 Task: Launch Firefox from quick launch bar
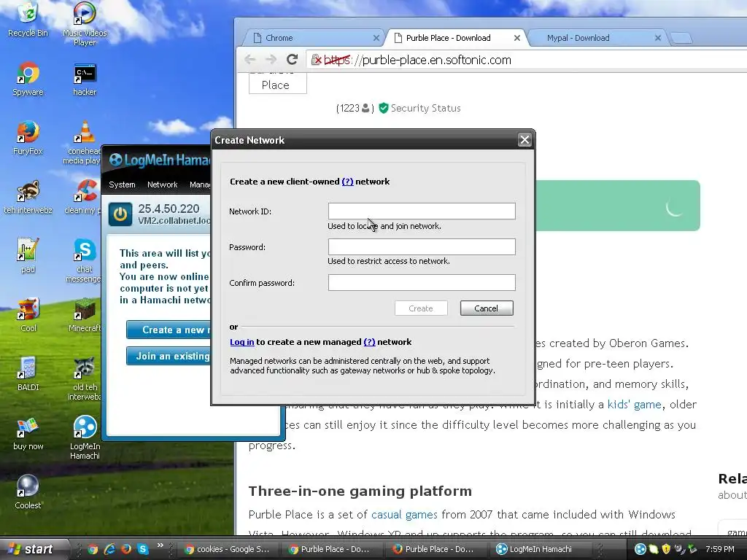(126, 549)
